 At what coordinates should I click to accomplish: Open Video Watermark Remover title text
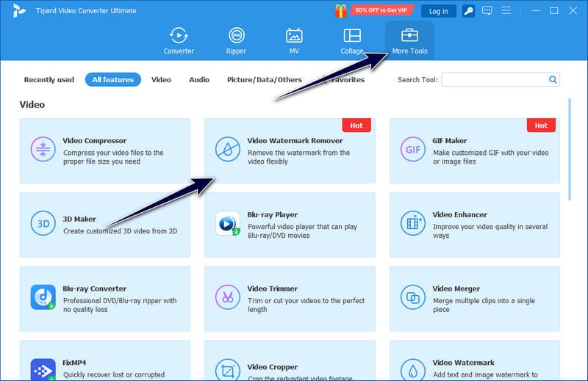[x=295, y=140]
